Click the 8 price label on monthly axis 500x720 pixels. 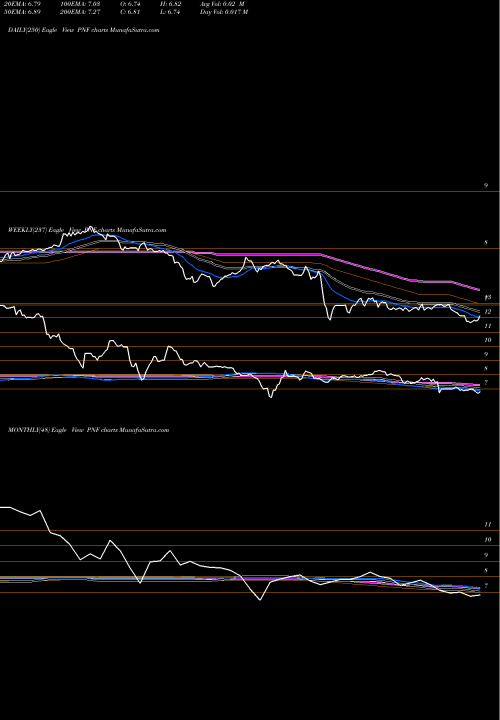486,571
